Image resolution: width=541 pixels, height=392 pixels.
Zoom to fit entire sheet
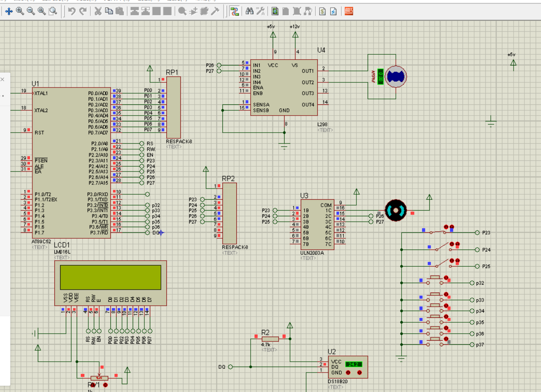coord(42,11)
